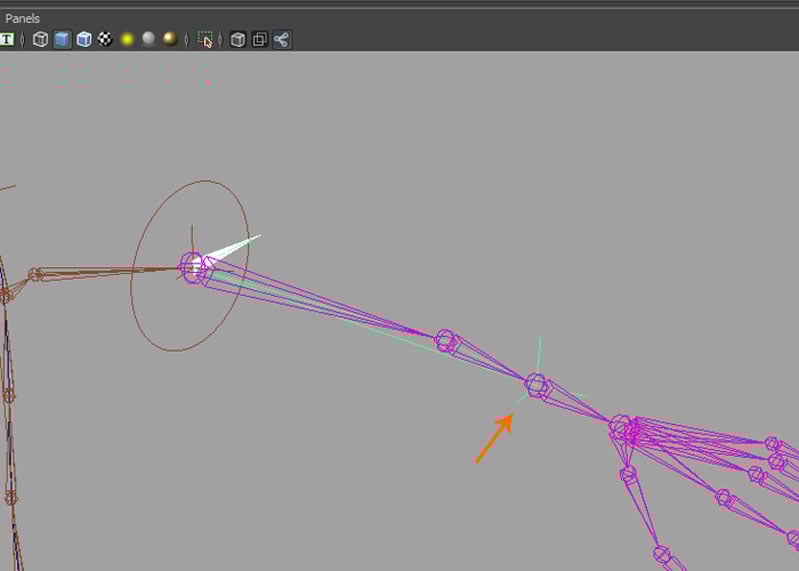Toggle Wireframe on Shaded display
The image size is (799, 571).
click(84, 39)
